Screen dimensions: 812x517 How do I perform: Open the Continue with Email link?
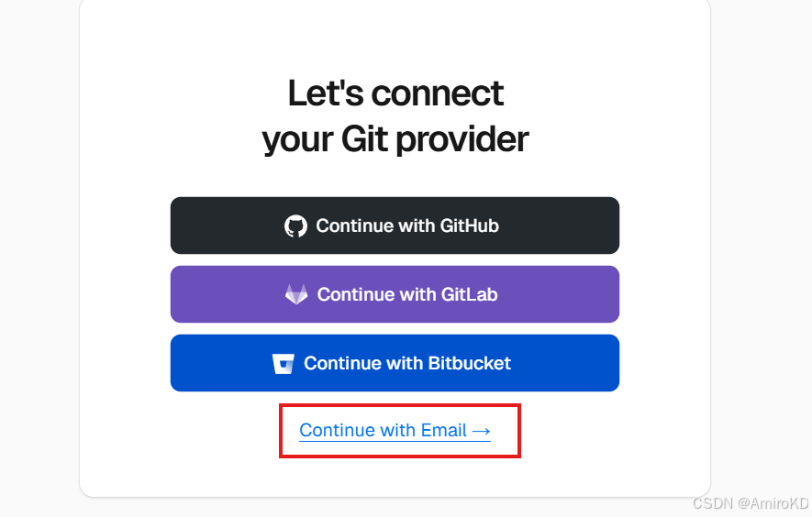point(395,430)
